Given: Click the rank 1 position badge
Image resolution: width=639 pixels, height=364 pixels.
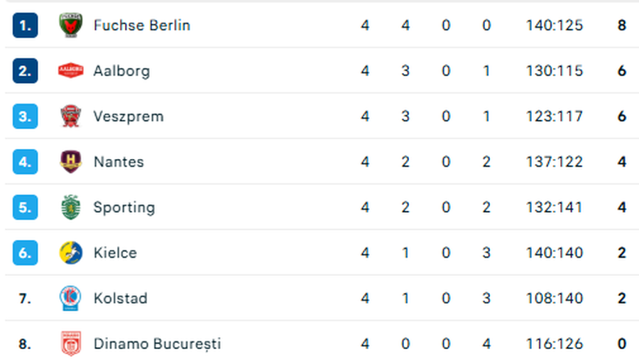Looking at the screenshot, I should pyautogui.click(x=25, y=26).
